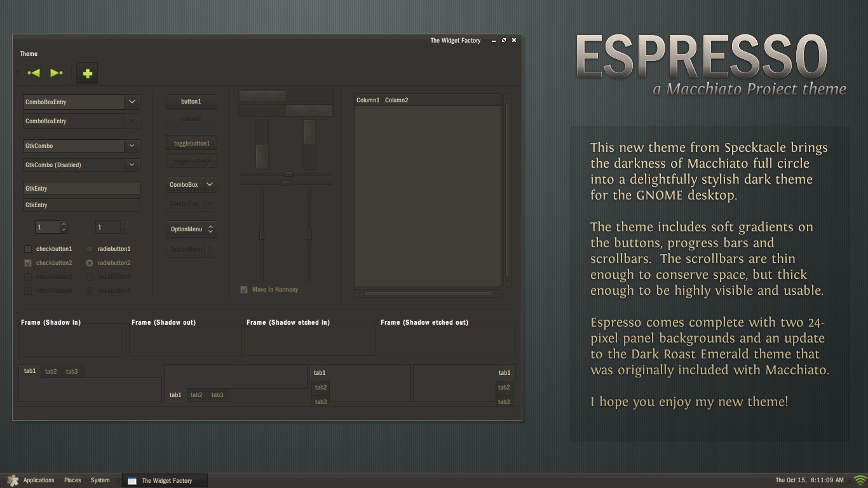Click button1
Viewport: 868px width, 488px height.
[191, 101]
